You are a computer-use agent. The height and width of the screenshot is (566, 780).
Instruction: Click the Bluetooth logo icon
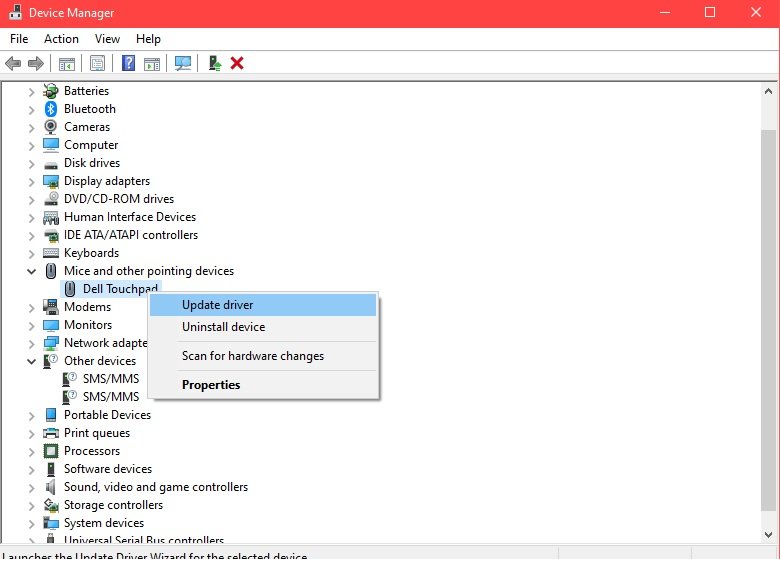(x=51, y=109)
